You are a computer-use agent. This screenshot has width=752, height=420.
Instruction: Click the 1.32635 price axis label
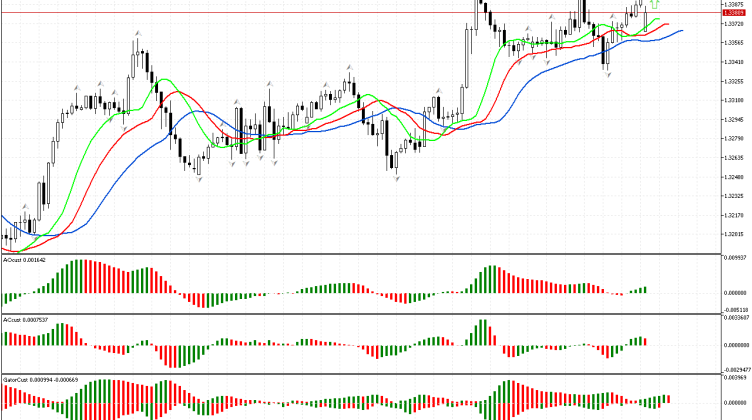(x=735, y=158)
